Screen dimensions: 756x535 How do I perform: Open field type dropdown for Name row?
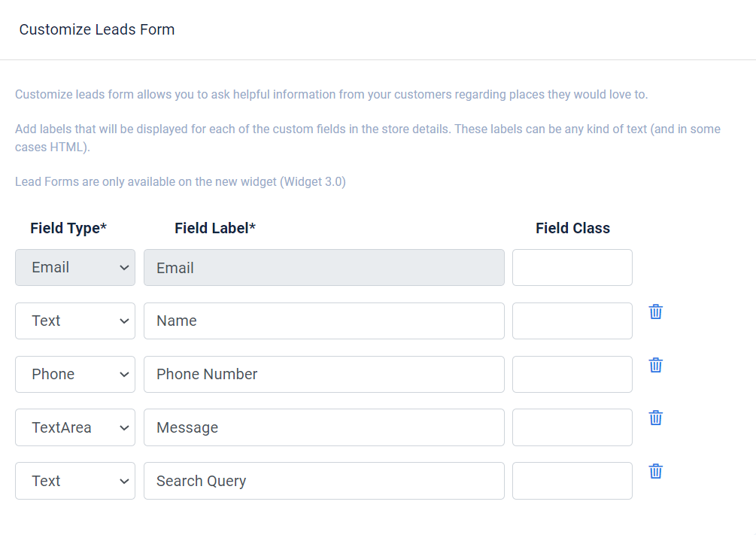[75, 321]
